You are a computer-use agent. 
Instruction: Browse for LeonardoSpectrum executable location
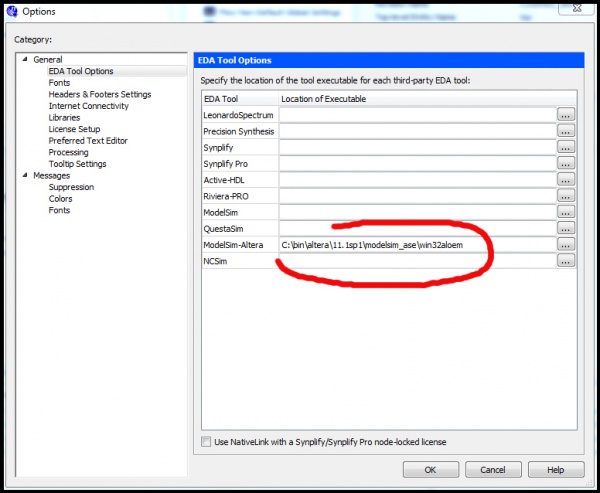click(x=566, y=115)
